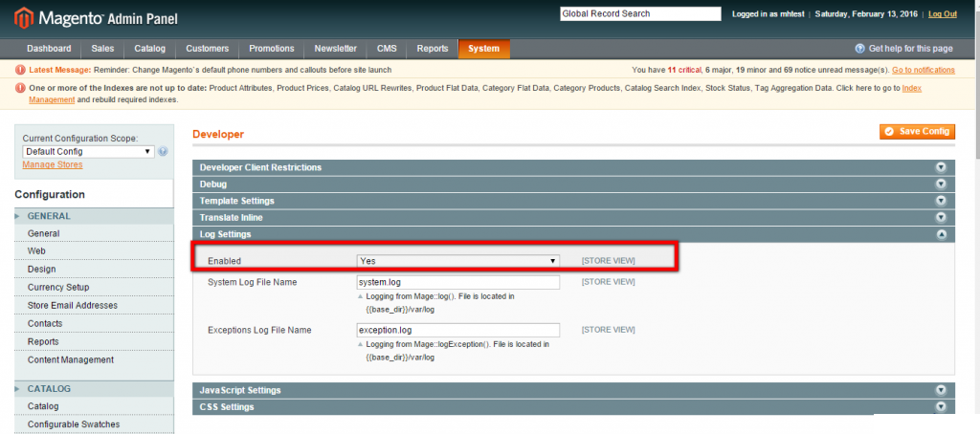The width and height of the screenshot is (980, 434).
Task: Click the Template Settings header text
Action: 237,201
